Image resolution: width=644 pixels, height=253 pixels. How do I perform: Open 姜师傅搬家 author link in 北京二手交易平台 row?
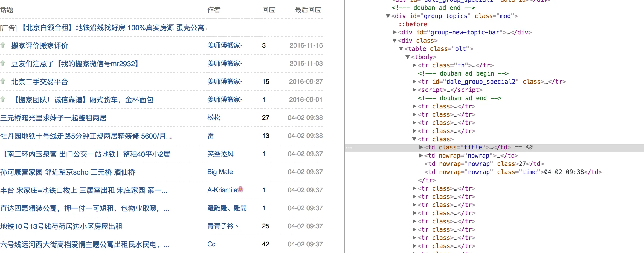tap(225, 82)
